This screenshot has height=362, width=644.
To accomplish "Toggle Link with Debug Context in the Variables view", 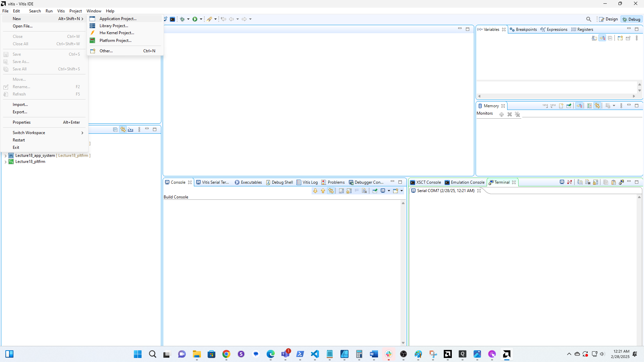I will 602,38.
